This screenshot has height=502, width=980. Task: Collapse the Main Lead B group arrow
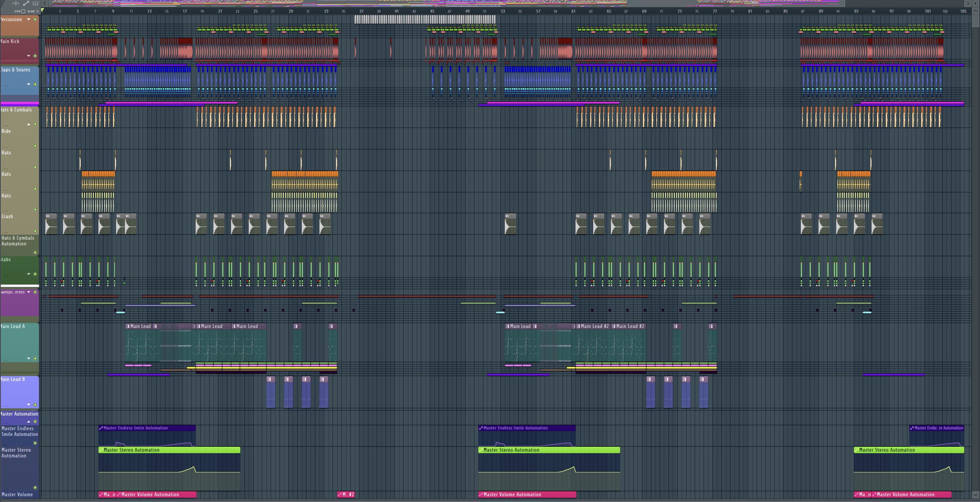(28, 404)
